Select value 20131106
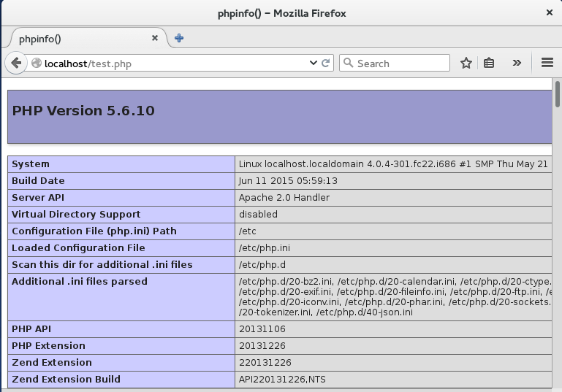Screen dimensions: 562x392 (x=262, y=329)
